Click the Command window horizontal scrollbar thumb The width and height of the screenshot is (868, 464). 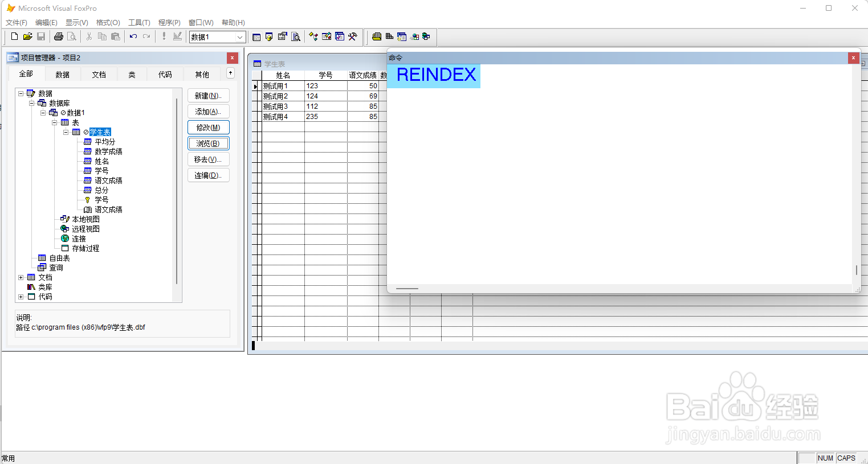(407, 289)
